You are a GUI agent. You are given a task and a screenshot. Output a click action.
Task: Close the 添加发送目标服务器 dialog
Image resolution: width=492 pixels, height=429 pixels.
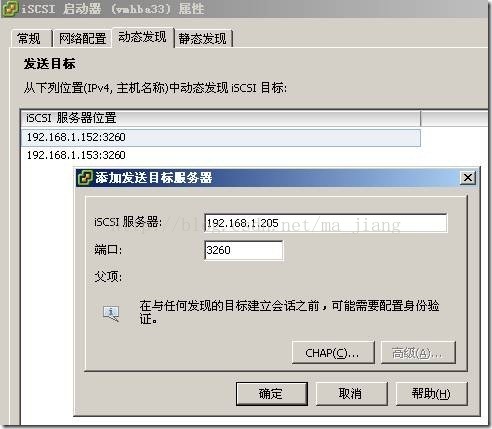click(x=468, y=177)
